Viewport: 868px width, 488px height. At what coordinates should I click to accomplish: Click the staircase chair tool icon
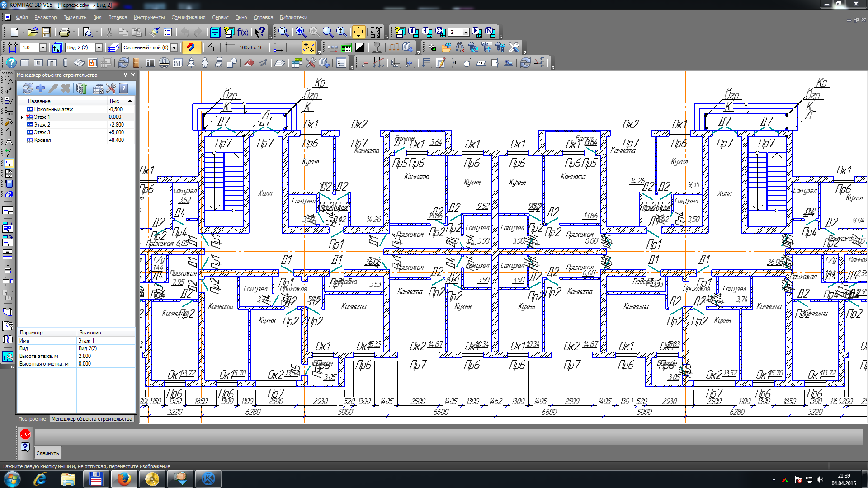click(218, 63)
